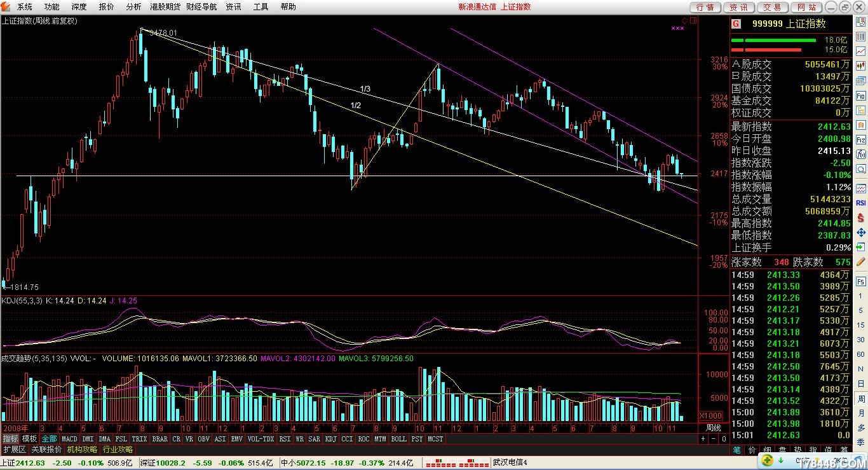The image size is (868, 470).
Task: Click the minus zoom button under 周线
Action: (713, 439)
